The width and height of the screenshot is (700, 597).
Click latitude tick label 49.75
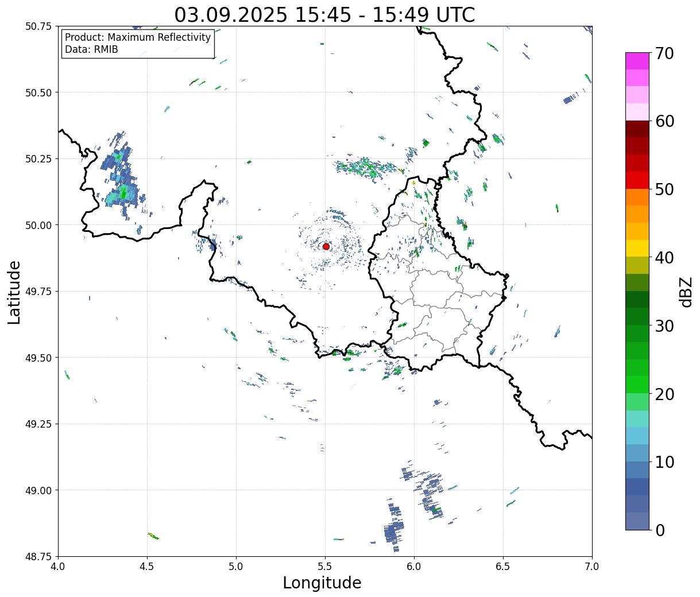point(38,292)
